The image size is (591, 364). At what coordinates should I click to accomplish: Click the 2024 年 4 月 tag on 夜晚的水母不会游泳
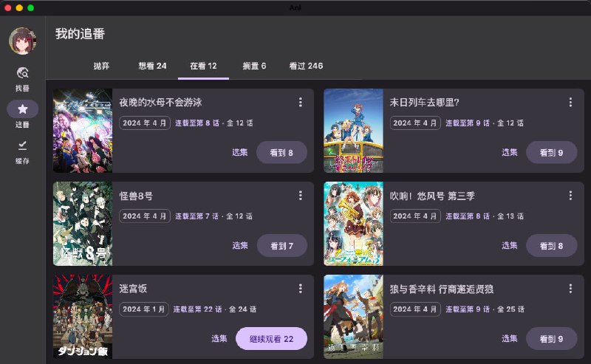click(145, 123)
